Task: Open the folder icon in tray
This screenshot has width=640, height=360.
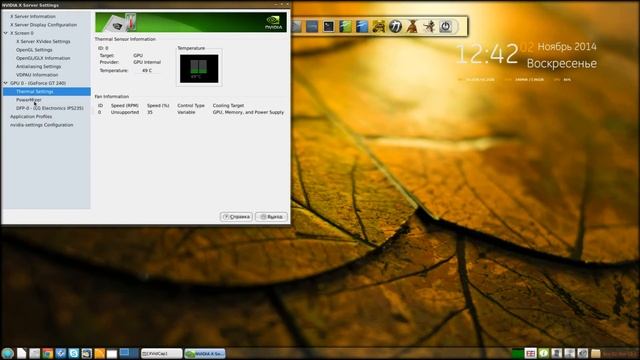Action: coord(596,353)
